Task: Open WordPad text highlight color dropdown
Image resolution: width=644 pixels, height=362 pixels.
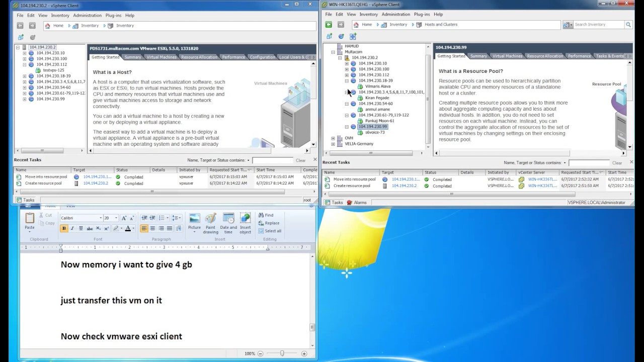Action: (x=122, y=228)
